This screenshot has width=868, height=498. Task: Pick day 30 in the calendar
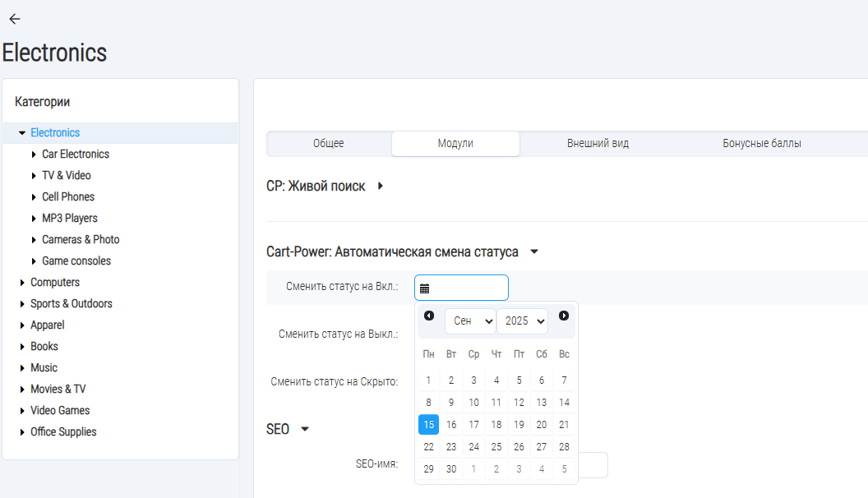click(x=451, y=469)
